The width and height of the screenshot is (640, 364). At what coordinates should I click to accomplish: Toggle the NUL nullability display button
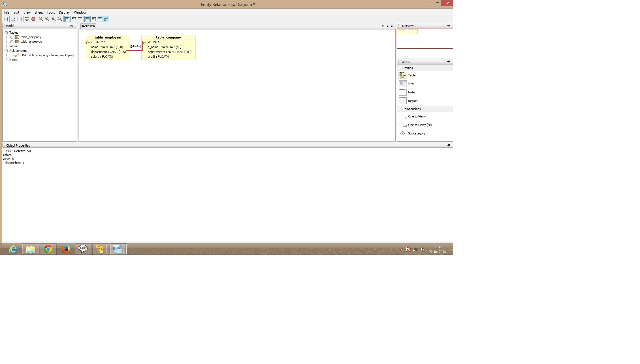pos(94,19)
